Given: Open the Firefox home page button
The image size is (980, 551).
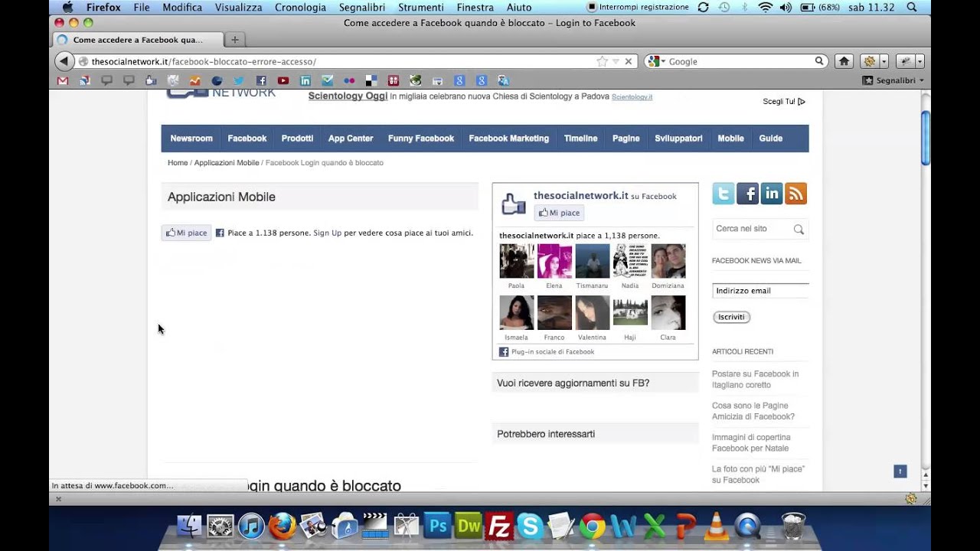Looking at the screenshot, I should [844, 61].
